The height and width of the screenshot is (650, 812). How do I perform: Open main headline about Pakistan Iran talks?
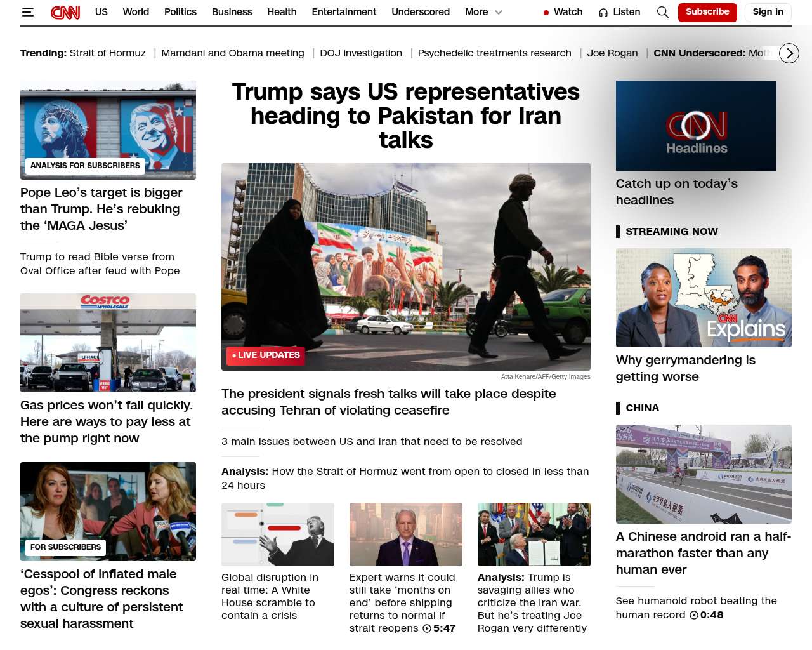[x=406, y=116]
